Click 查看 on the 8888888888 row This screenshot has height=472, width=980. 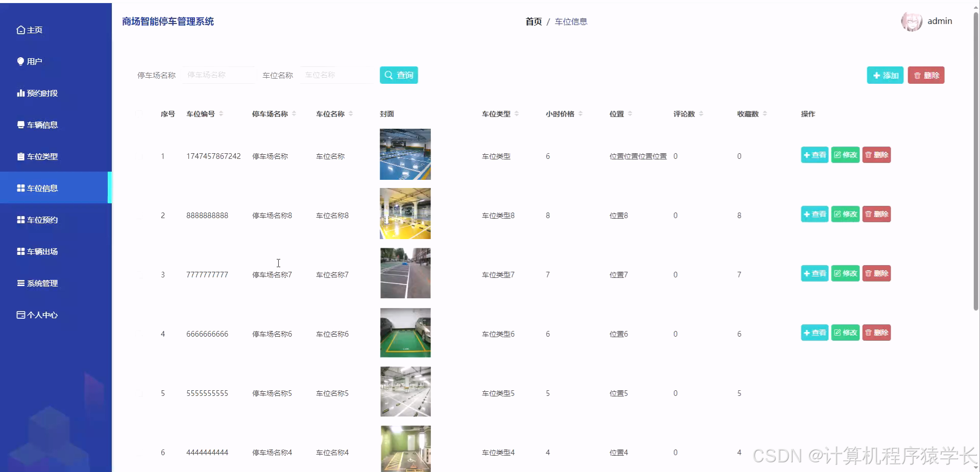(814, 214)
